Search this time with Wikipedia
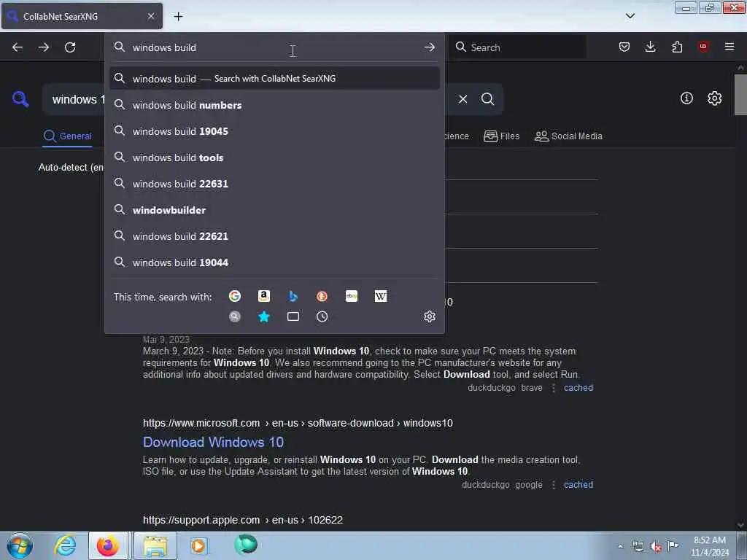747x560 pixels. click(x=381, y=296)
